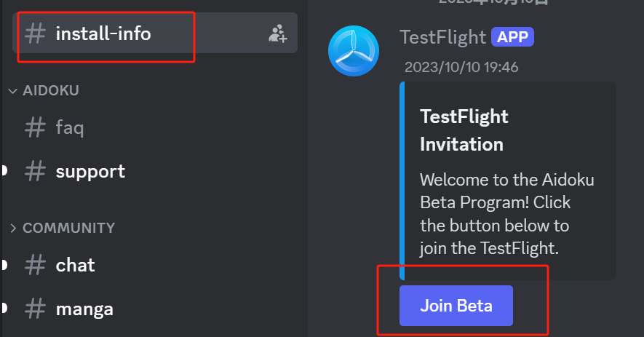This screenshot has width=644, height=337.
Task: Toggle the COMMUNITY category label
Action: click(69, 228)
